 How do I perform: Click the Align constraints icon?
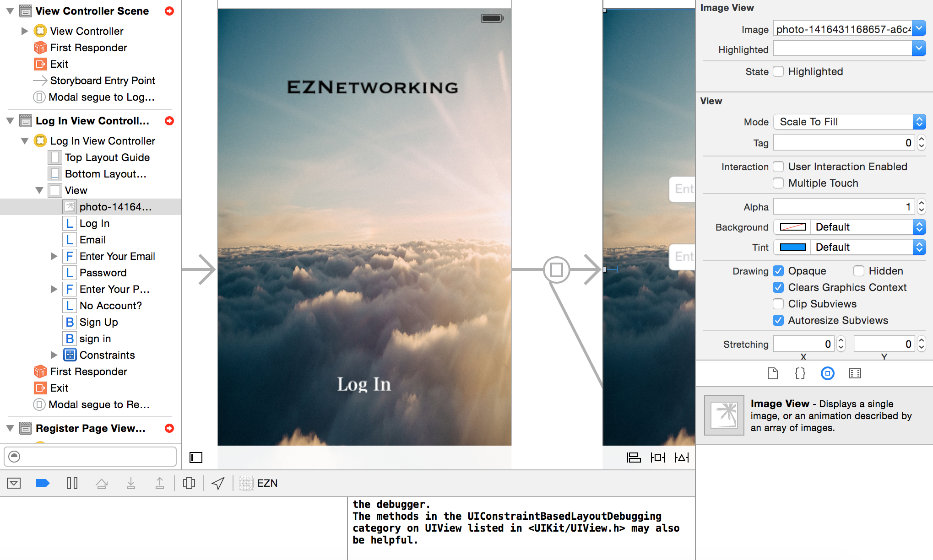pyautogui.click(x=634, y=458)
